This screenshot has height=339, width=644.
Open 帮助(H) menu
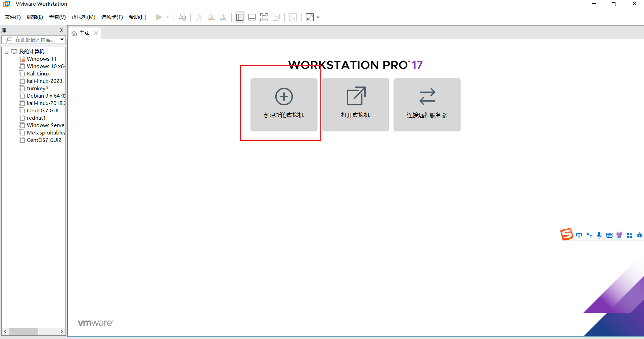138,17
